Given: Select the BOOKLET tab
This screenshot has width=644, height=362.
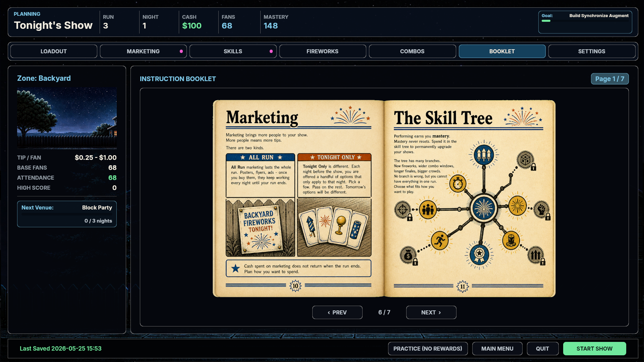Looking at the screenshot, I should pos(502,51).
